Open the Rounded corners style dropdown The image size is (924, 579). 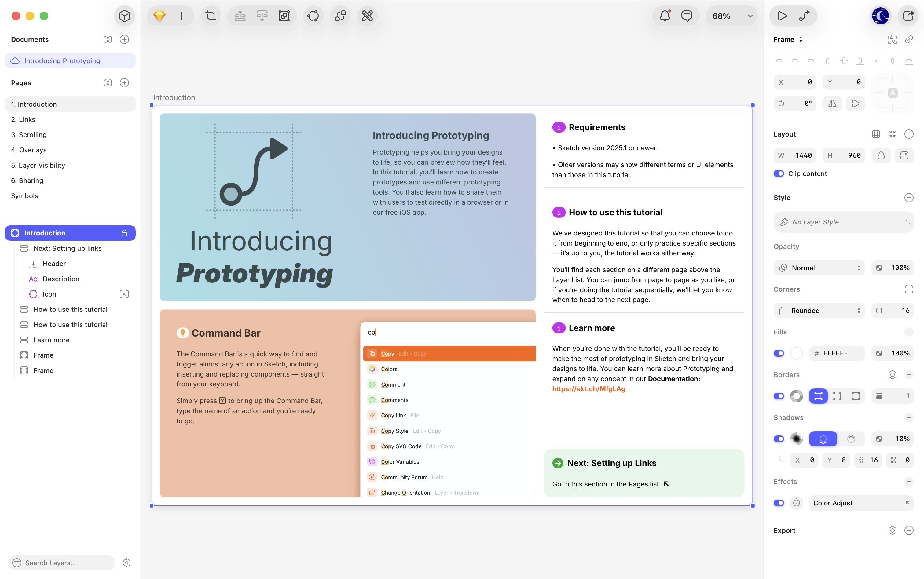point(820,311)
